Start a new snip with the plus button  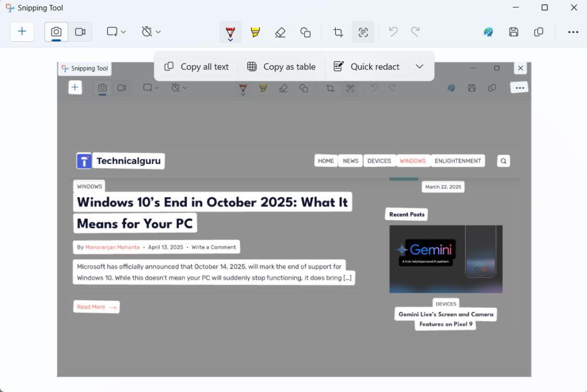[x=22, y=32]
